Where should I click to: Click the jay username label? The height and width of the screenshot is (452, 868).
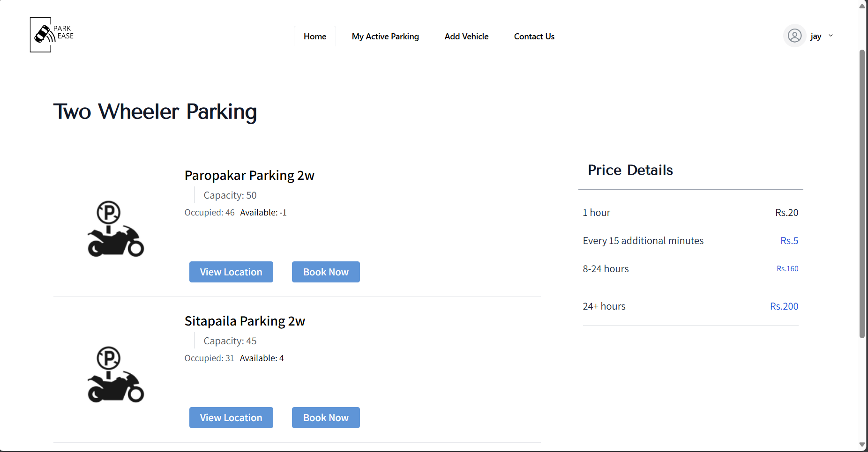(x=816, y=36)
